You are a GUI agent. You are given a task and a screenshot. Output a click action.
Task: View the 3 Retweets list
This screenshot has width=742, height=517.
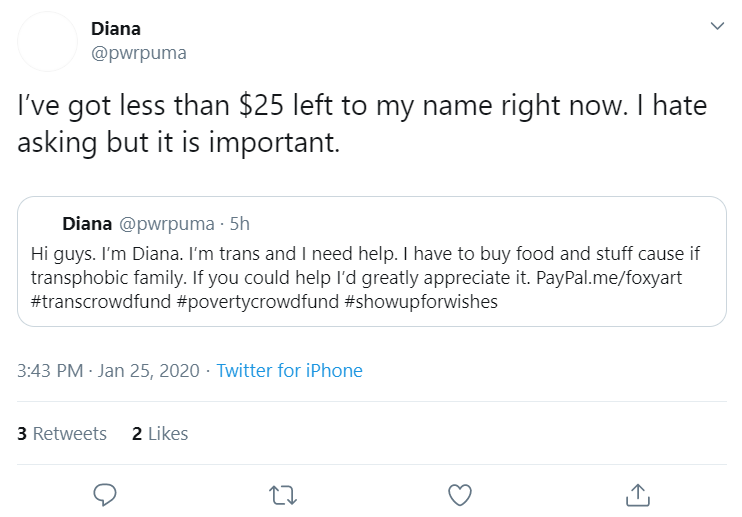coord(62,433)
